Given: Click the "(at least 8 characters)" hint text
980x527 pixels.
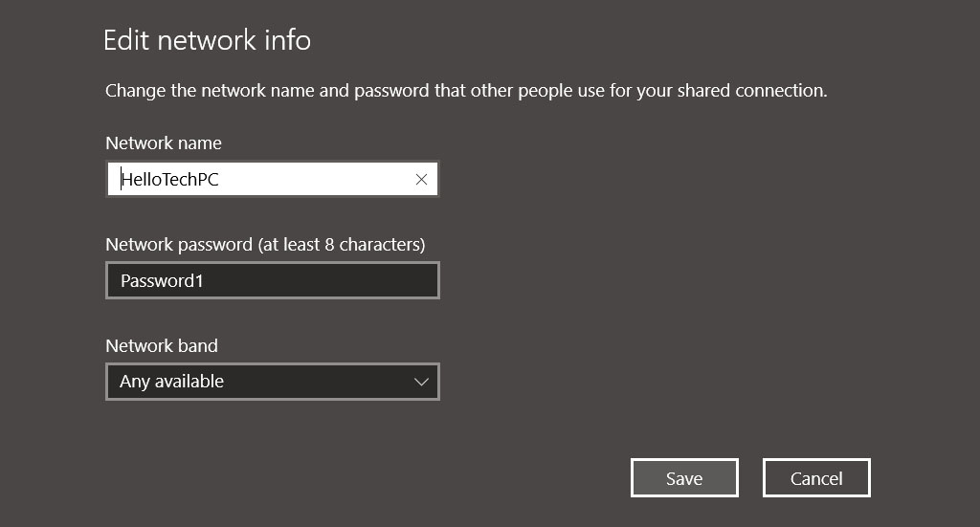Looking at the screenshot, I should coord(342,245).
